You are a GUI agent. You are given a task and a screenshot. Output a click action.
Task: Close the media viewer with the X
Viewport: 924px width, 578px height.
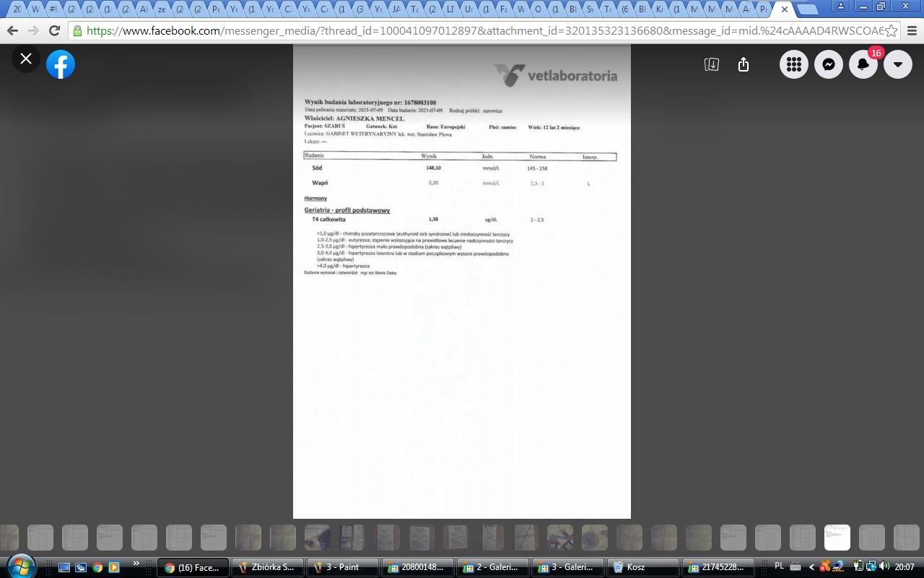click(x=26, y=59)
